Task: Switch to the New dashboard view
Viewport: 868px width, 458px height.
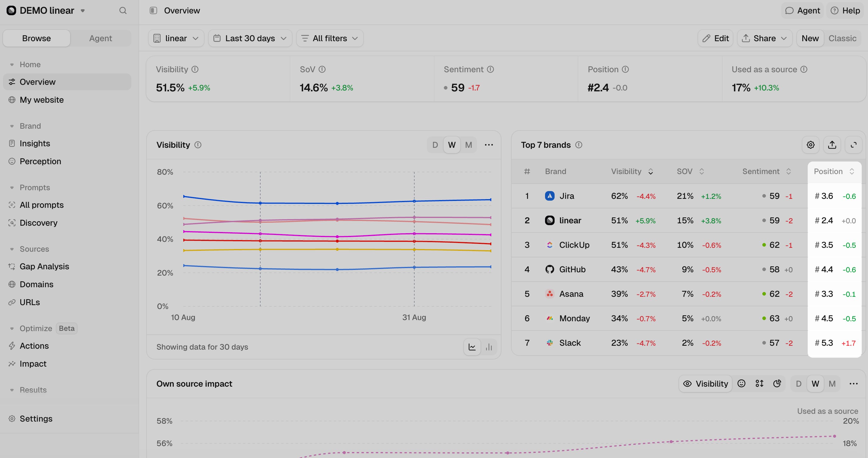Action: (810, 38)
